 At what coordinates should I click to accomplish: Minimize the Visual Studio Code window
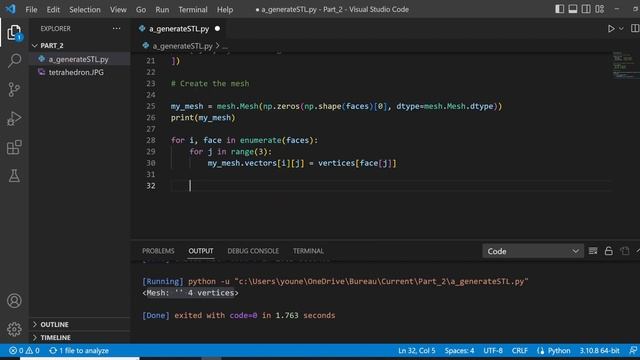click(617, 9)
